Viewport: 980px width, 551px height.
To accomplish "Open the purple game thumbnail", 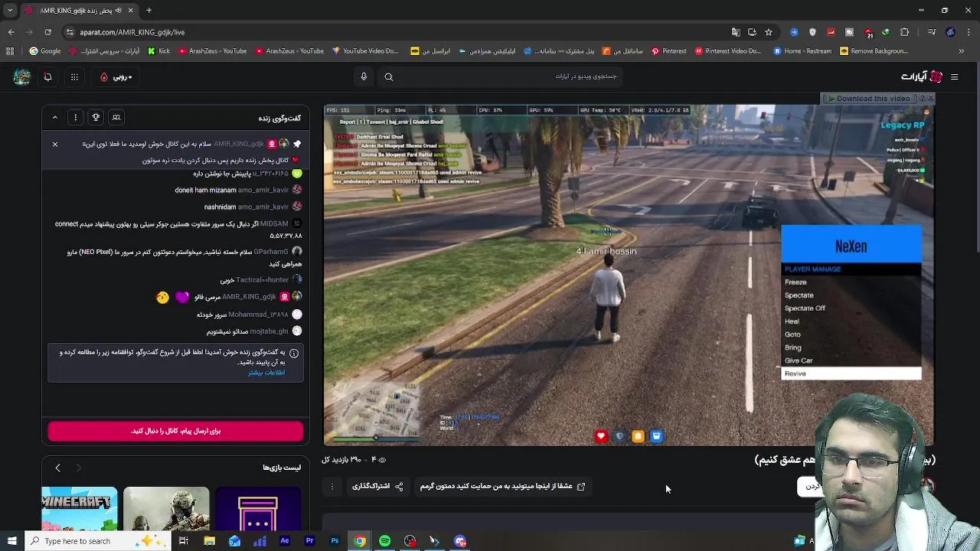I will pos(258,509).
